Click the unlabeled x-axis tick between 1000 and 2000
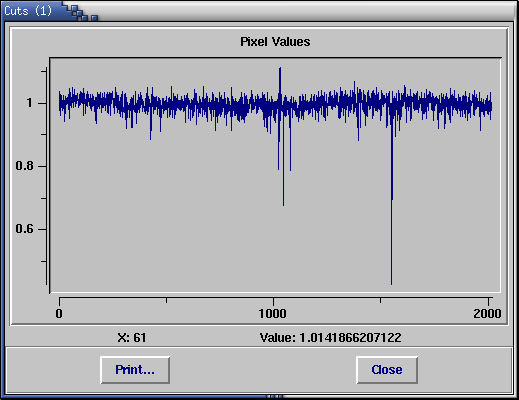The width and height of the screenshot is (519, 400). 380,300
